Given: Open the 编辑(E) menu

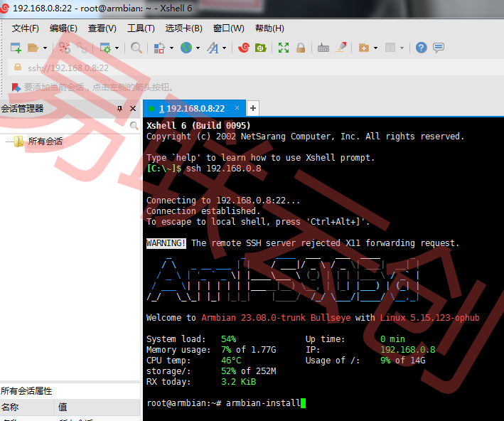Looking at the screenshot, I should (x=63, y=28).
